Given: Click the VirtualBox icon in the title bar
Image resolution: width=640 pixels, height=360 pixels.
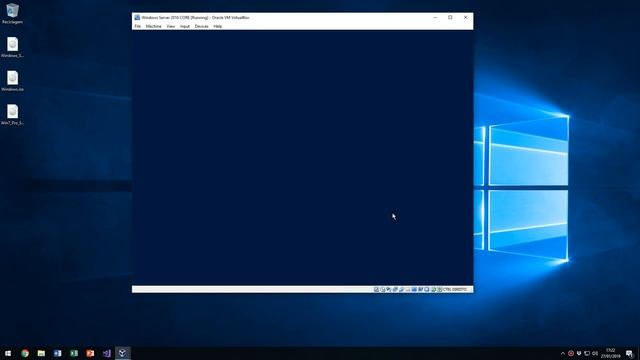Looking at the screenshot, I should click(x=137, y=18).
